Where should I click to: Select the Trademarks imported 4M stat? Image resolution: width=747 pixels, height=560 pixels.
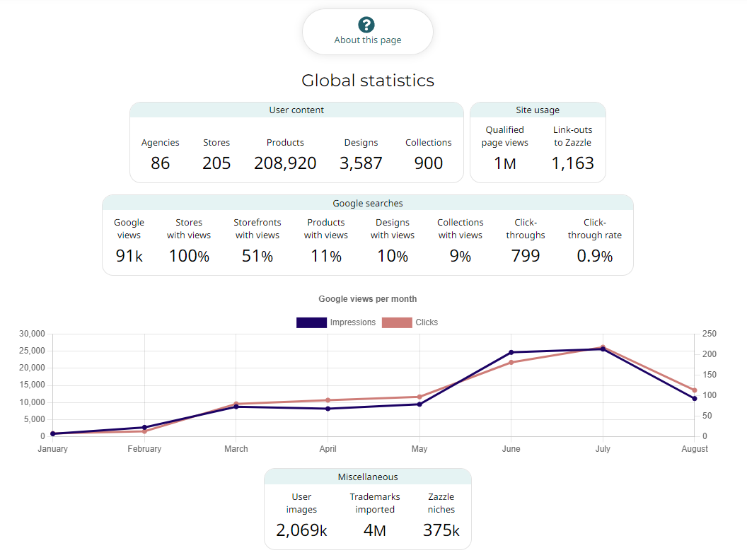tap(375, 530)
